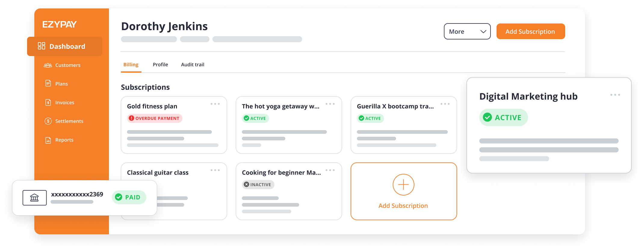This screenshot has height=250, width=644.
Task: Click the bank account icon
Action: 35,198
